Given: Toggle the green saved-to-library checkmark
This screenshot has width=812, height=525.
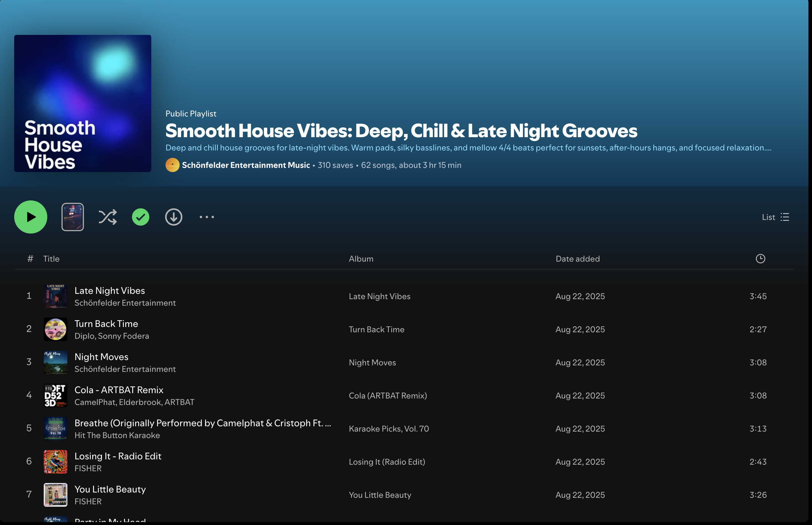Looking at the screenshot, I should (x=140, y=217).
